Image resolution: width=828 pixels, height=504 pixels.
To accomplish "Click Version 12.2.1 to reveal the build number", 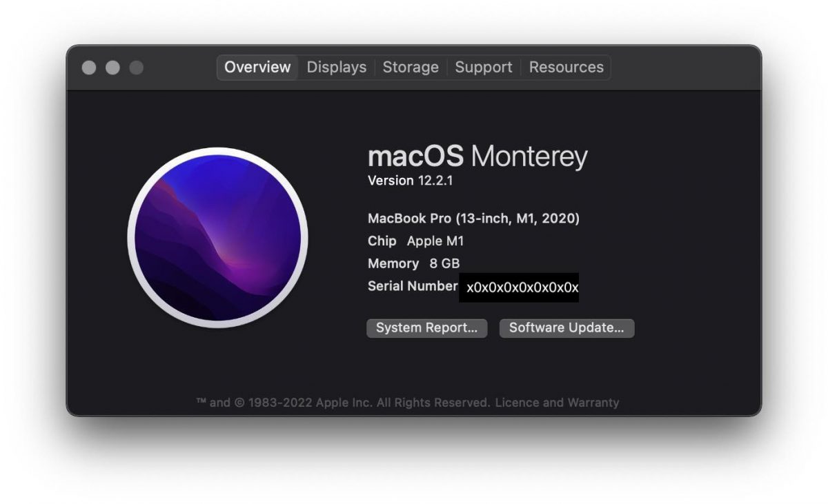I will 410,181.
